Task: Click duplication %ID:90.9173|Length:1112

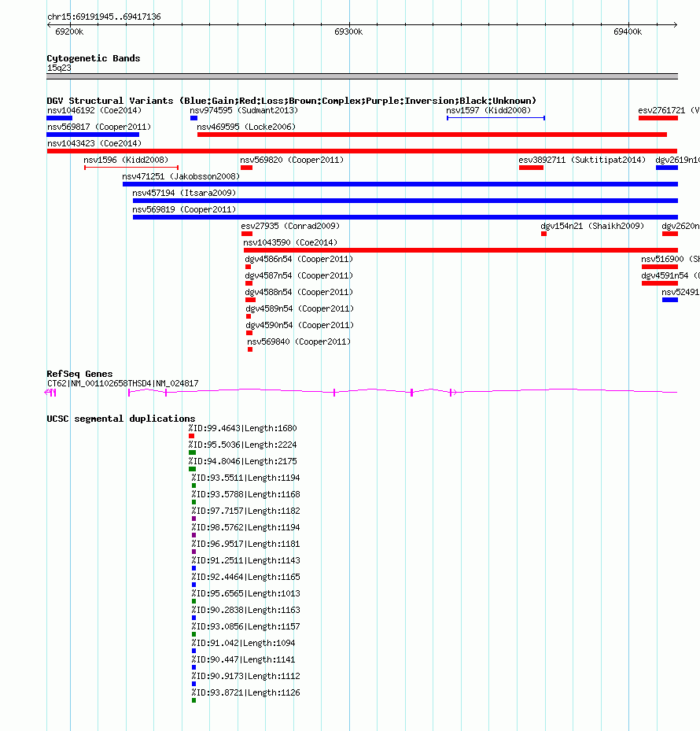Action: (245, 677)
